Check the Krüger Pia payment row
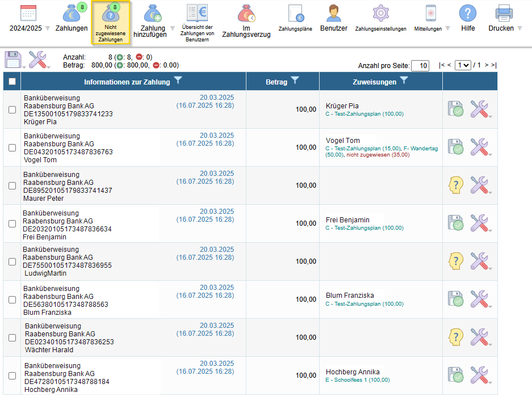This screenshot has width=532, height=405. tap(12, 109)
